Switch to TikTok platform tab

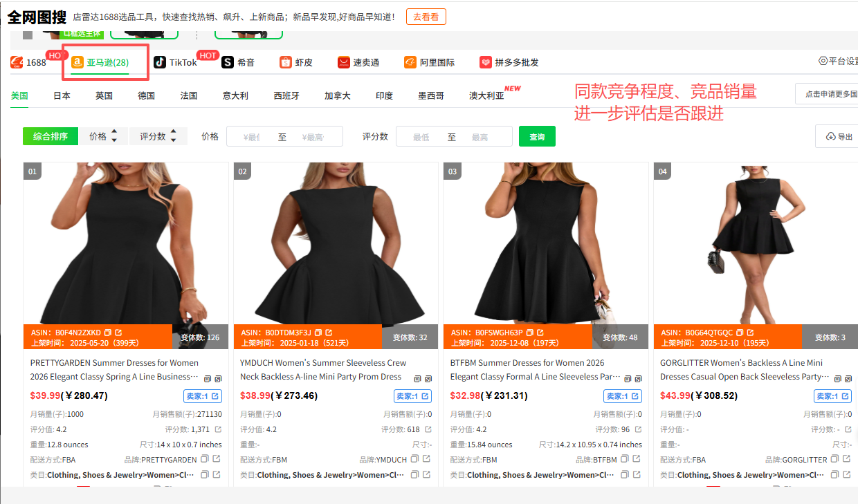[175, 62]
